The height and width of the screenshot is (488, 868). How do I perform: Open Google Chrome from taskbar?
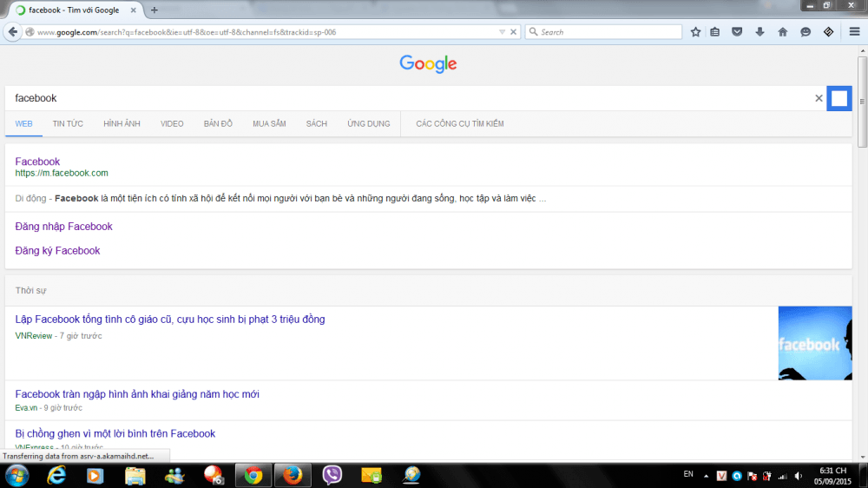[253, 475]
